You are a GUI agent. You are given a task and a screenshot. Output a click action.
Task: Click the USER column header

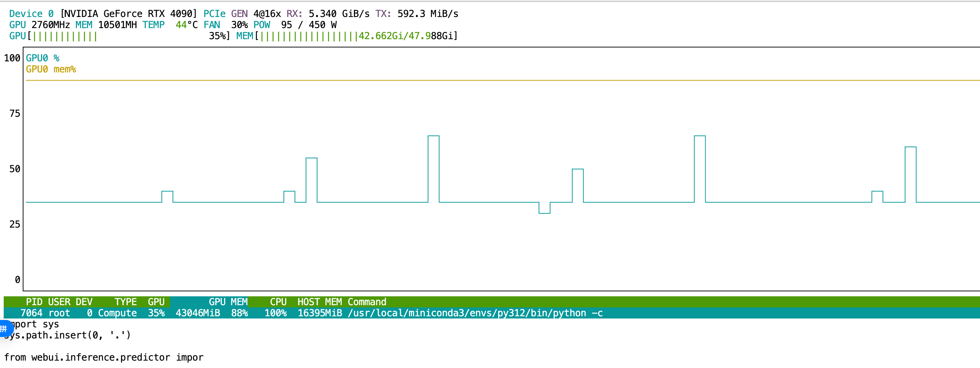[x=59, y=302]
